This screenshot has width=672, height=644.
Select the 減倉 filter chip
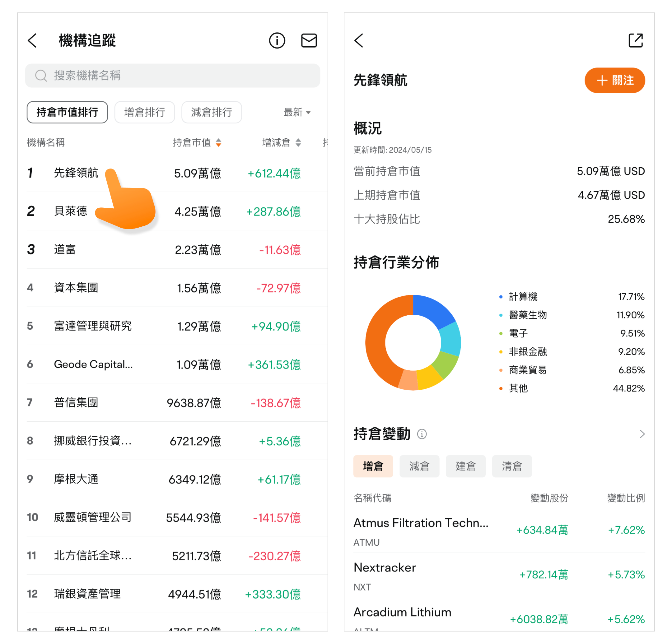point(419,466)
